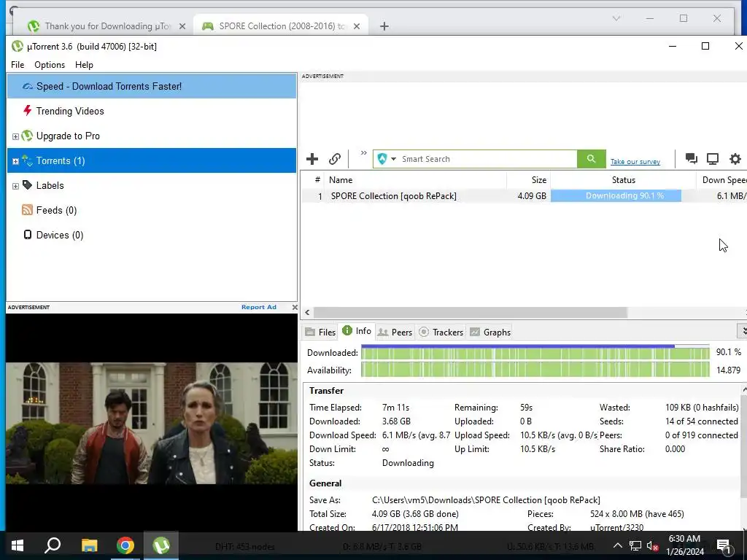Select Labels in the sidebar

(152, 185)
